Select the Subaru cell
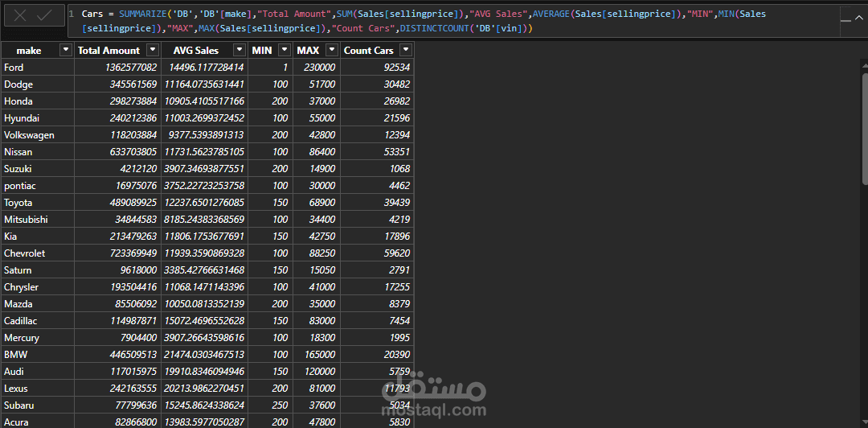 [38, 405]
